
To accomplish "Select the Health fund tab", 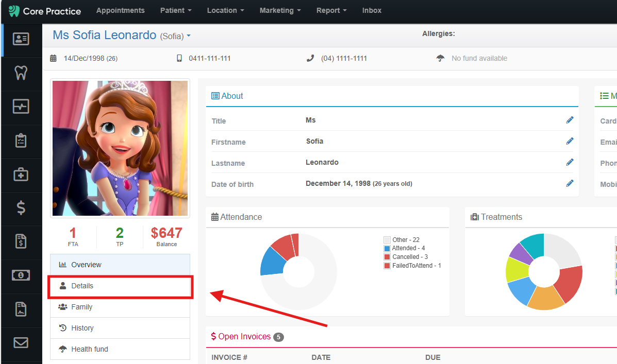I will point(120,349).
